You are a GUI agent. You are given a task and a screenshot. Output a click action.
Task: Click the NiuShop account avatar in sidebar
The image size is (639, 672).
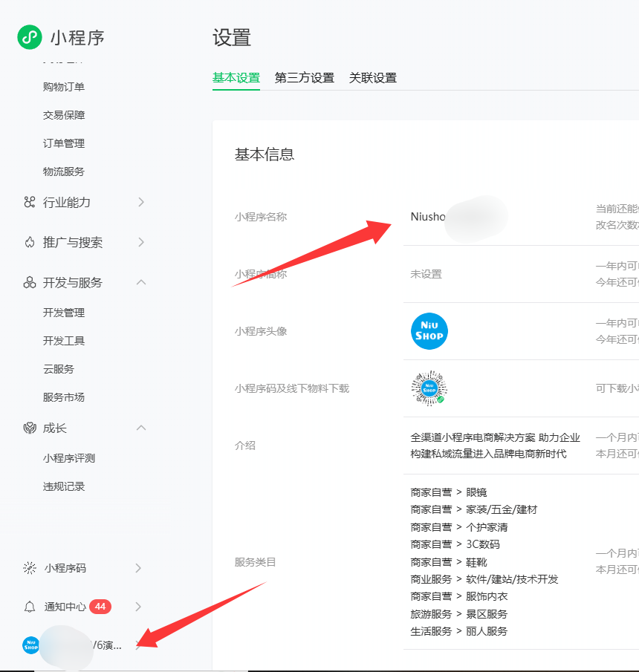tap(30, 645)
